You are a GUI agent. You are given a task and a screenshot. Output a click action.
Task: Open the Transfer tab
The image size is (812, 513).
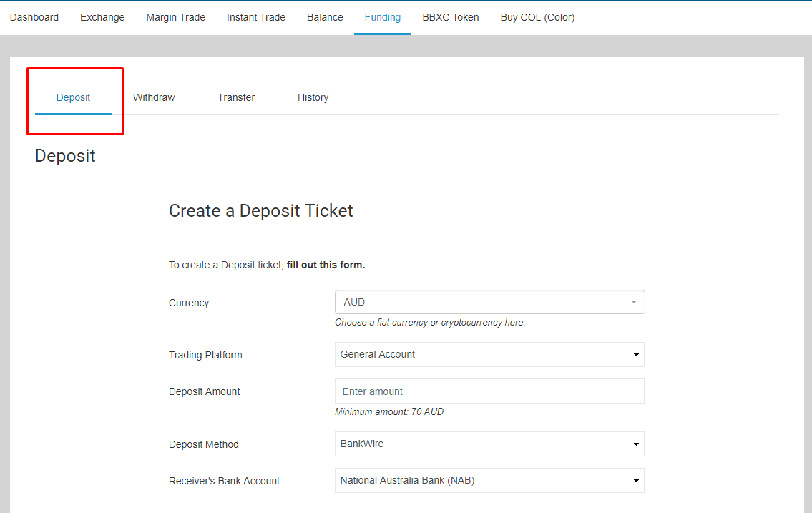pos(236,97)
